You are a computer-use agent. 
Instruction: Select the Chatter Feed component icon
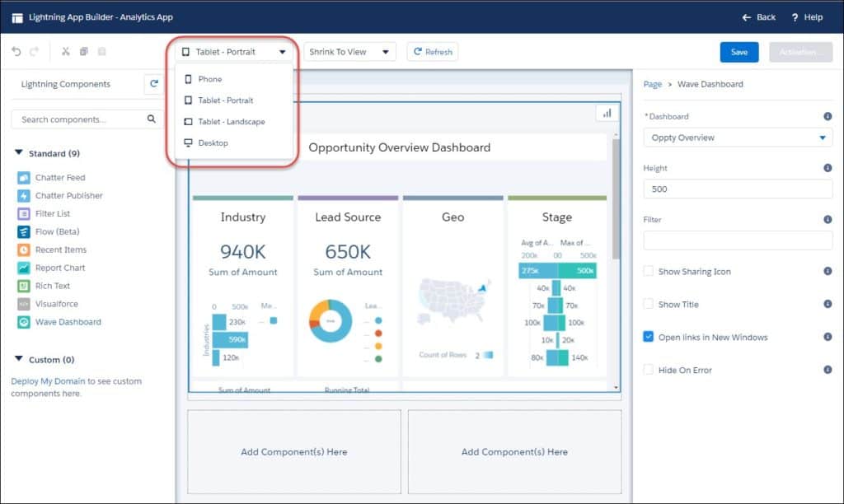click(24, 178)
